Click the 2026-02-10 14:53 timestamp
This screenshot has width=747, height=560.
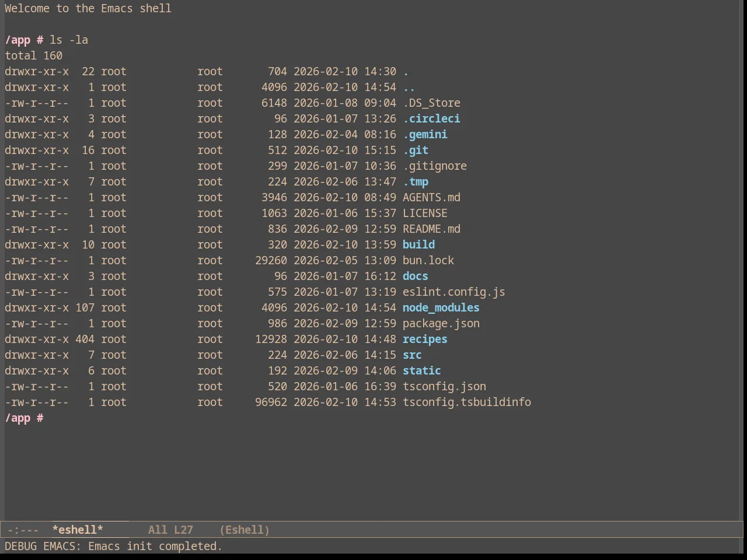point(345,402)
